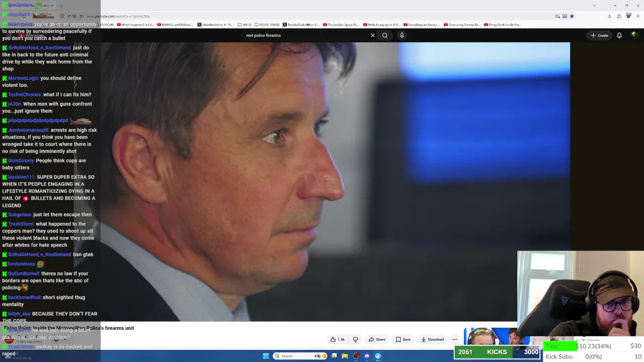Click the KICKS goal counter bar

point(497,352)
